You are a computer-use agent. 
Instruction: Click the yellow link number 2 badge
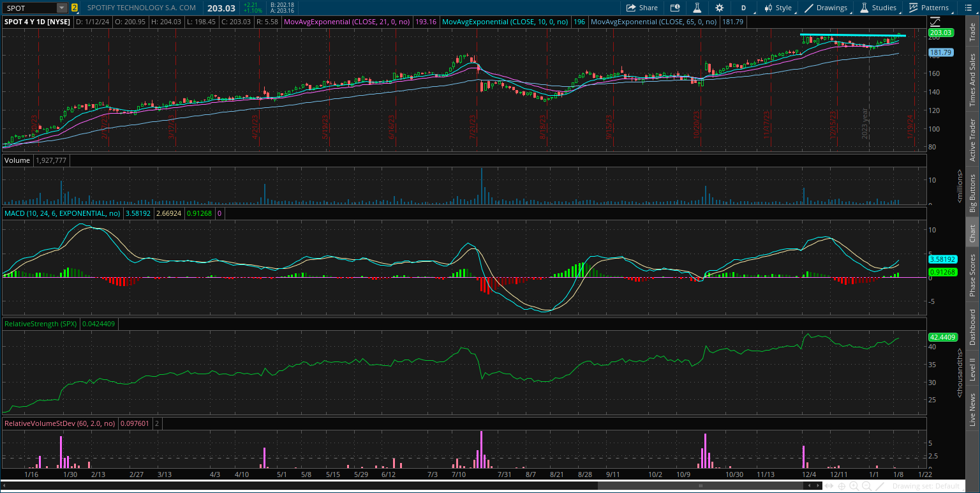click(75, 8)
